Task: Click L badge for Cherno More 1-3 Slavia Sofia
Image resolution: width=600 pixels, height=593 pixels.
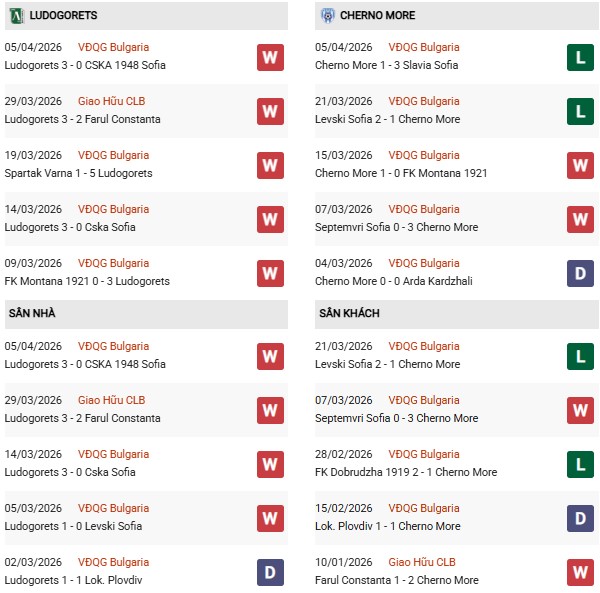Action: coord(580,57)
